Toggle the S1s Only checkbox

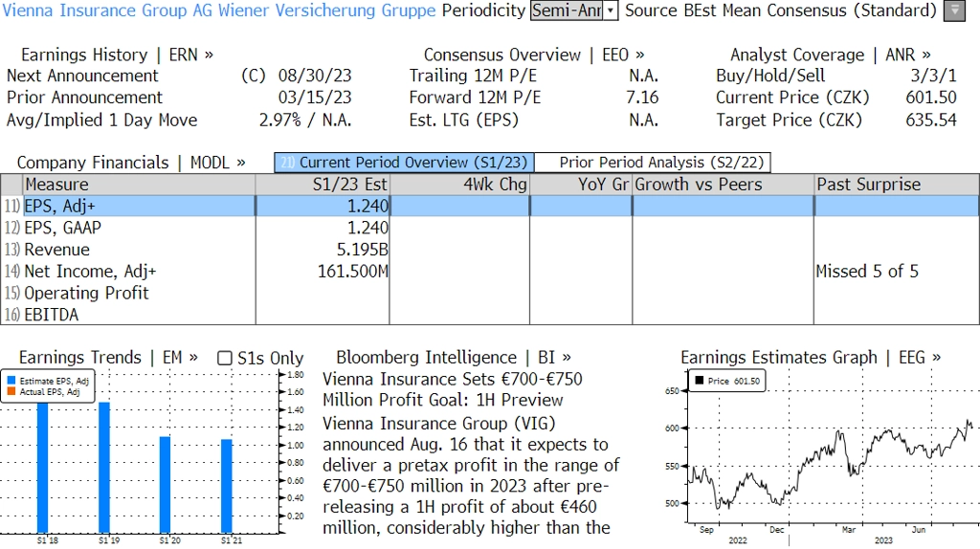[224, 358]
